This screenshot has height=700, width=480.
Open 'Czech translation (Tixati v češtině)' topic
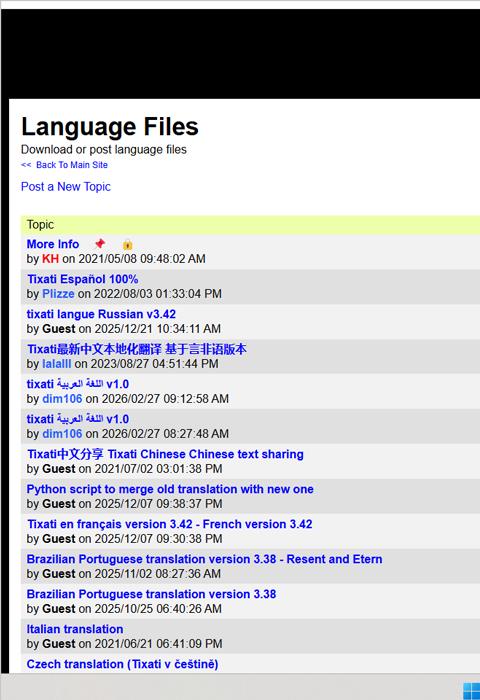(x=122, y=664)
